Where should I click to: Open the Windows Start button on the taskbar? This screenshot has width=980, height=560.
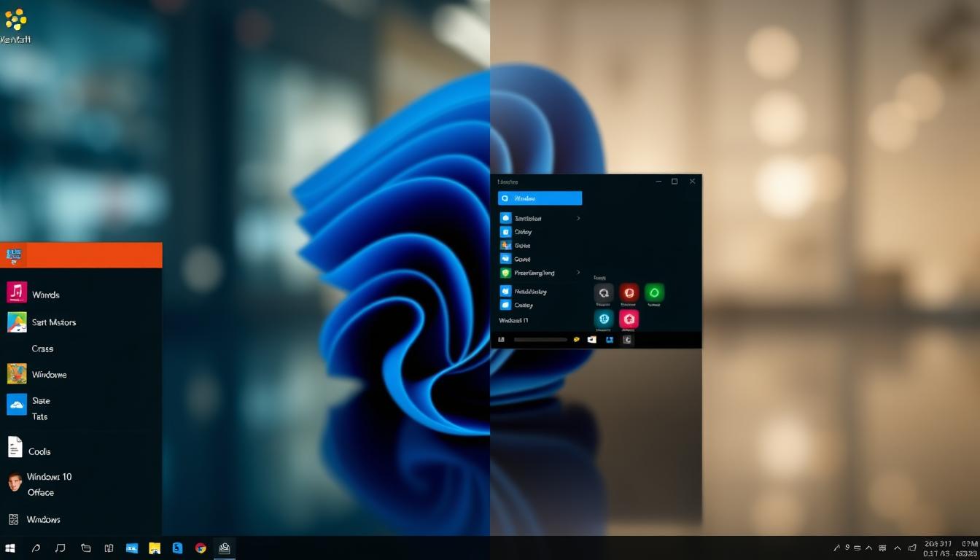(10, 548)
